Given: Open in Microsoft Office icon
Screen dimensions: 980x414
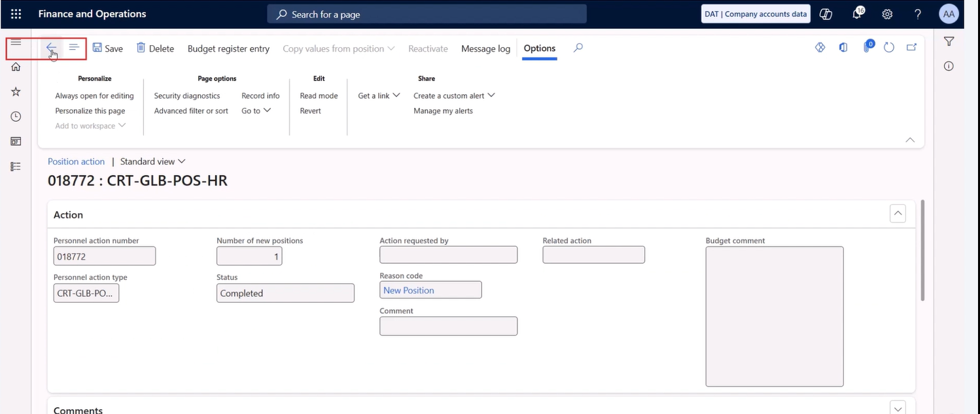Looking at the screenshot, I should click(x=843, y=47).
